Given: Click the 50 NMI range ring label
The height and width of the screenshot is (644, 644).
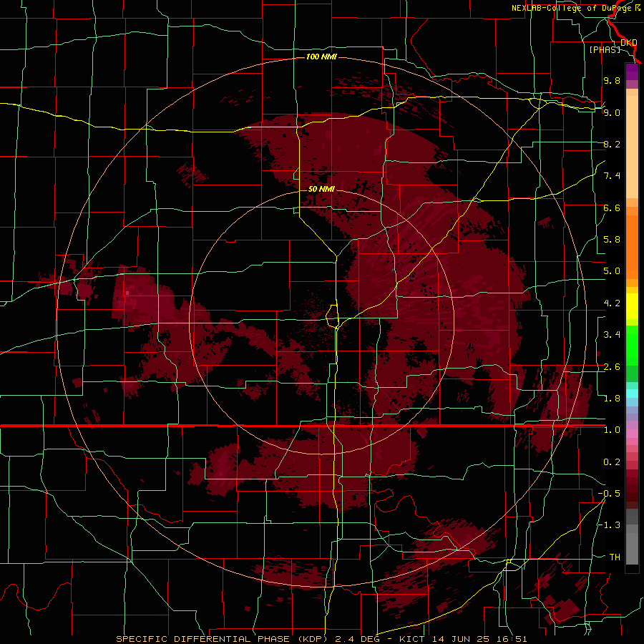Looking at the screenshot, I should pyautogui.click(x=321, y=189).
